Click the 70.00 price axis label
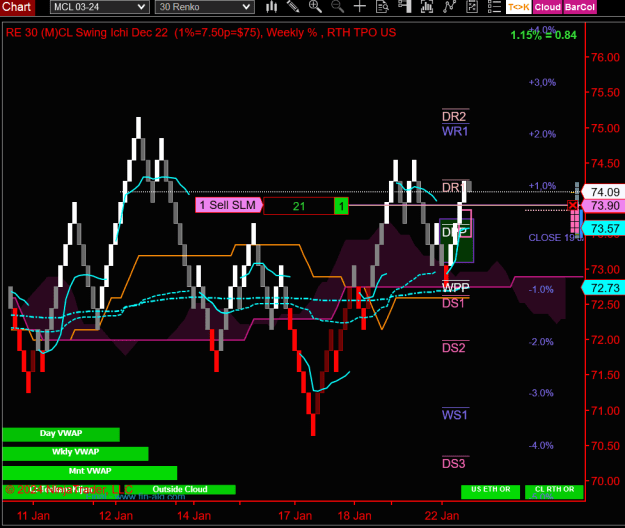 tap(605, 481)
